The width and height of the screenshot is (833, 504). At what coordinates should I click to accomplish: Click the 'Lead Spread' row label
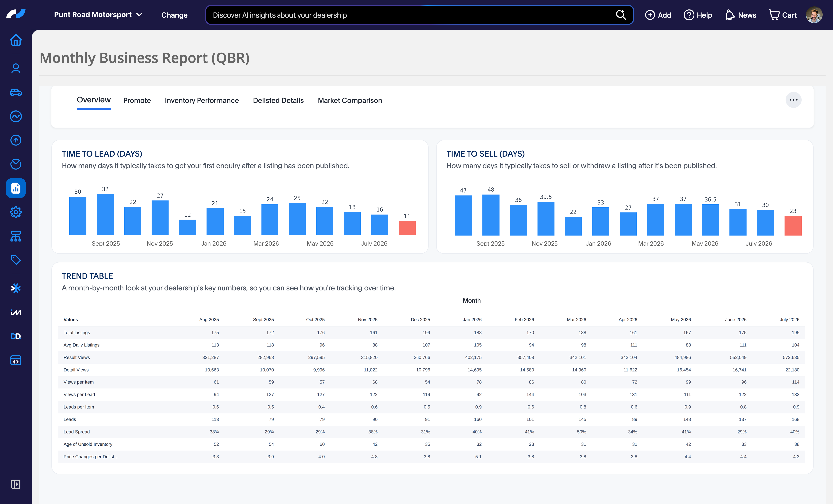pos(77,432)
